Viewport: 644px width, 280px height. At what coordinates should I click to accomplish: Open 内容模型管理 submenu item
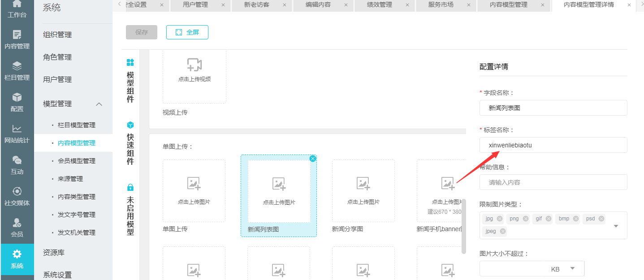pyautogui.click(x=77, y=143)
